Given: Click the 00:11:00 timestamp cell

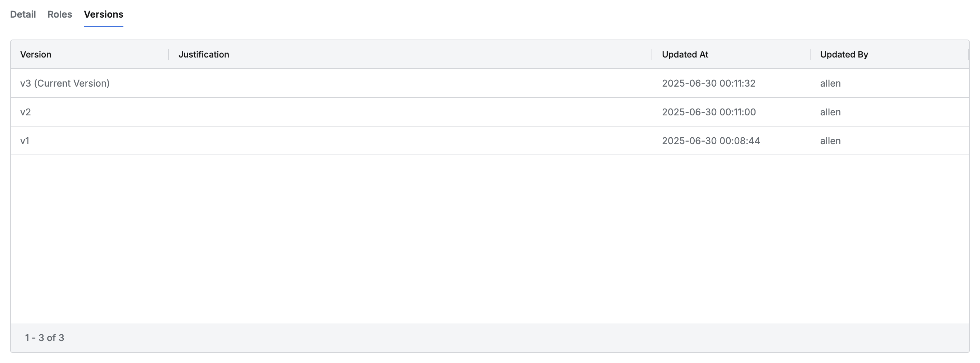Looking at the screenshot, I should [709, 112].
